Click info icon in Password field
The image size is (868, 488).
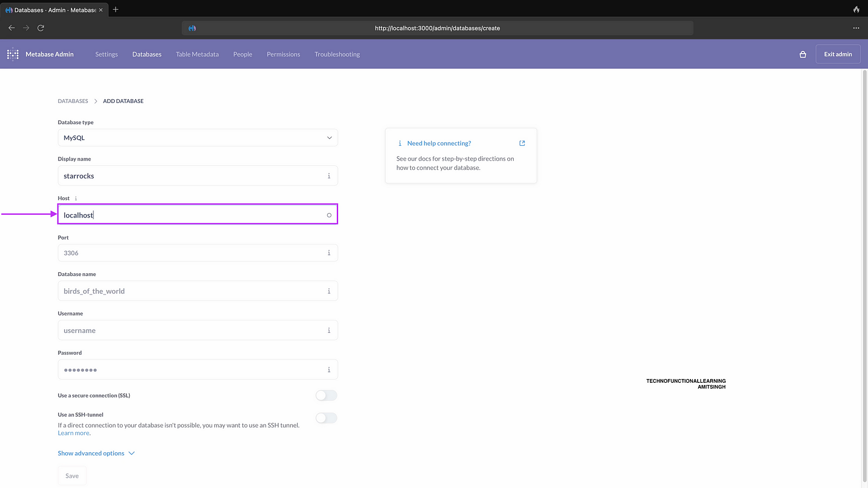(329, 370)
